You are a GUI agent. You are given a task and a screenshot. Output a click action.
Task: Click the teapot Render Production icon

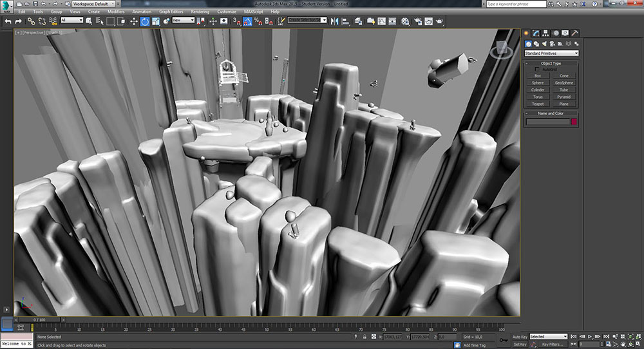[439, 21]
